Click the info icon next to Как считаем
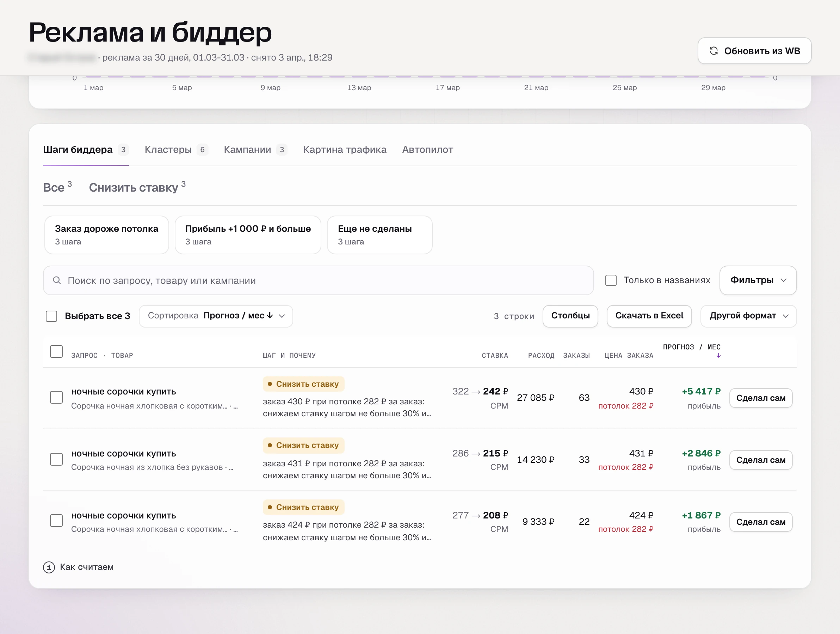This screenshot has width=840, height=634. click(x=49, y=567)
